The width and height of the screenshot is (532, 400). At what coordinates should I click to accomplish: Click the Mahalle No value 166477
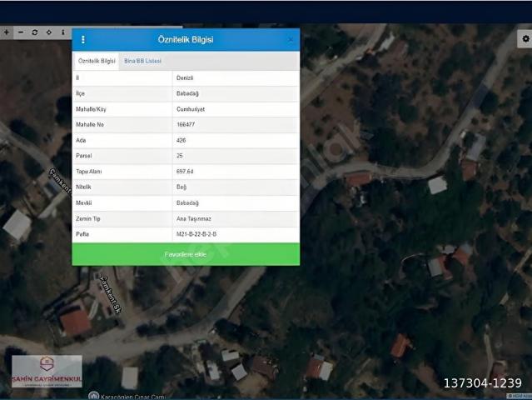point(186,125)
